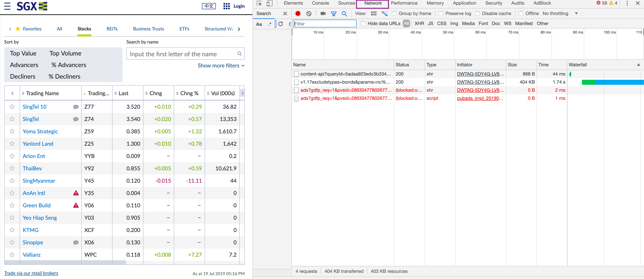Click the clear network log icon
The image size is (644, 279).
309,13
